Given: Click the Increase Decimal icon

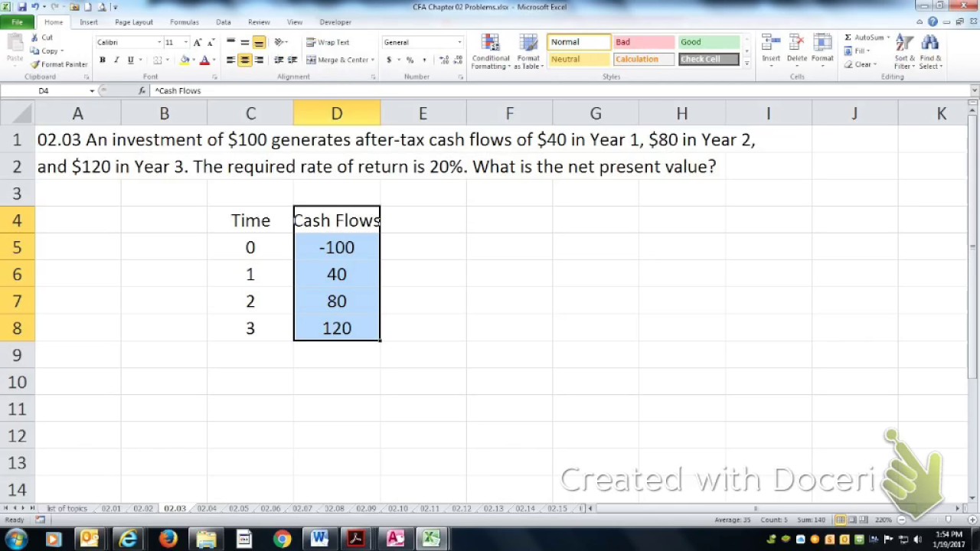Looking at the screenshot, I should [443, 60].
